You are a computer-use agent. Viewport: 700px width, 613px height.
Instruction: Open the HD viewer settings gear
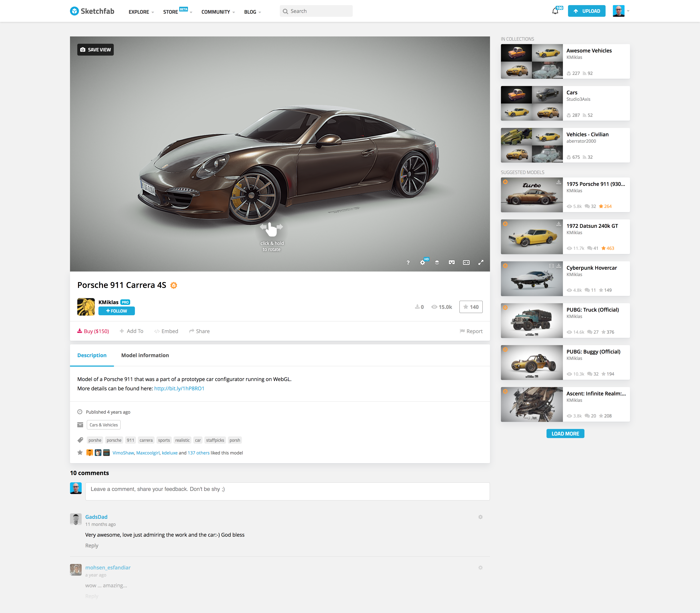pyautogui.click(x=423, y=262)
